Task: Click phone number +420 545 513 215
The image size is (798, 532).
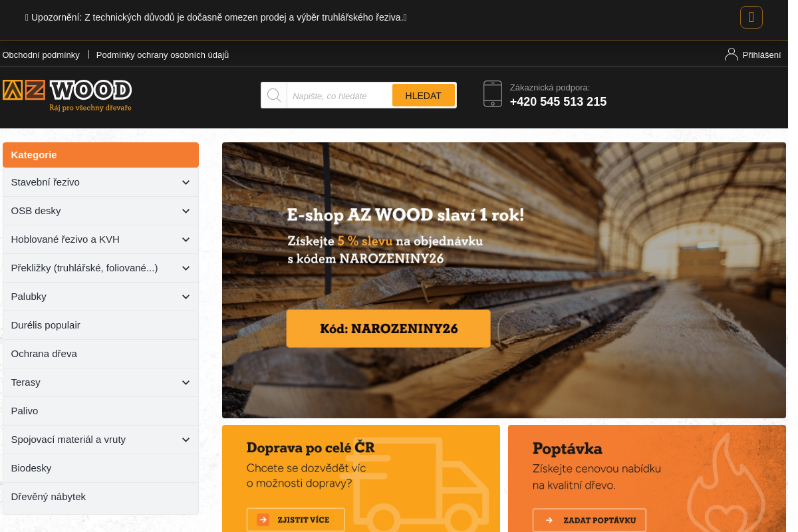Action: point(558,102)
